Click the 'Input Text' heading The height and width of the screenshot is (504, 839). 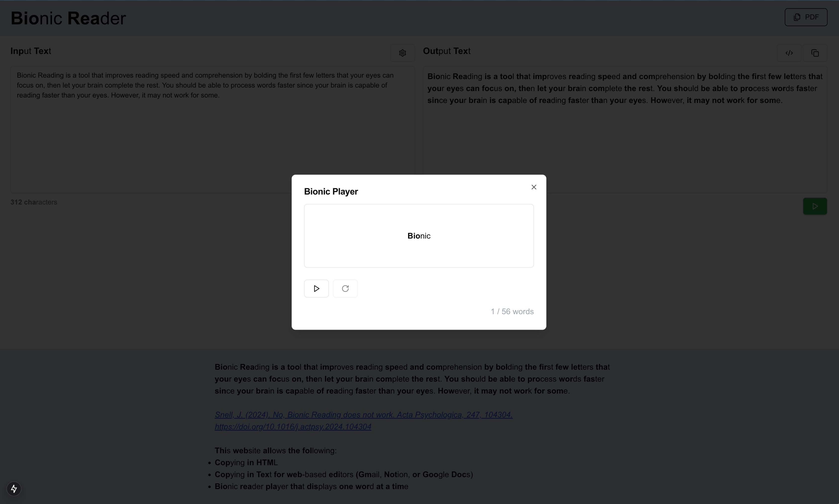click(x=31, y=51)
